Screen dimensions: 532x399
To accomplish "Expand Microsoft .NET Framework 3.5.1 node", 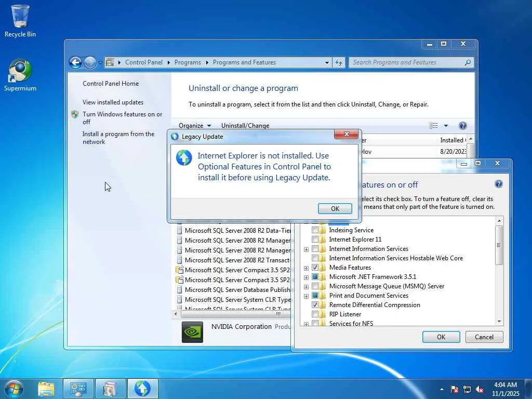I will [306, 277].
